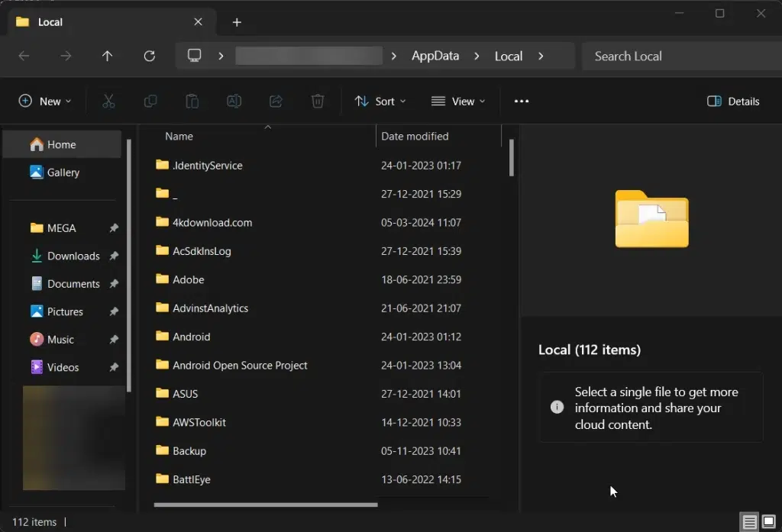
Task: Click the Paste clipboard icon
Action: (x=192, y=102)
